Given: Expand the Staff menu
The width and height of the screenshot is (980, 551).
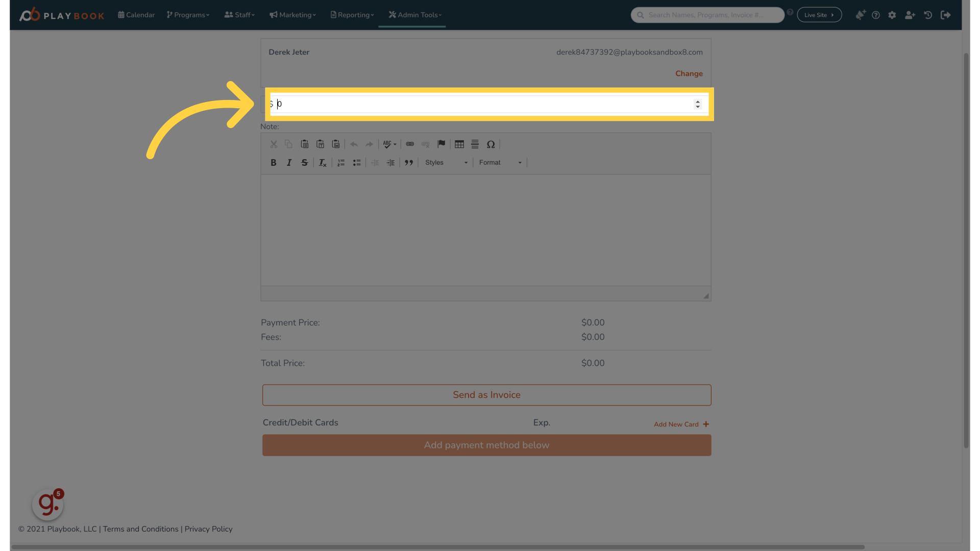Looking at the screenshot, I should pyautogui.click(x=239, y=15).
